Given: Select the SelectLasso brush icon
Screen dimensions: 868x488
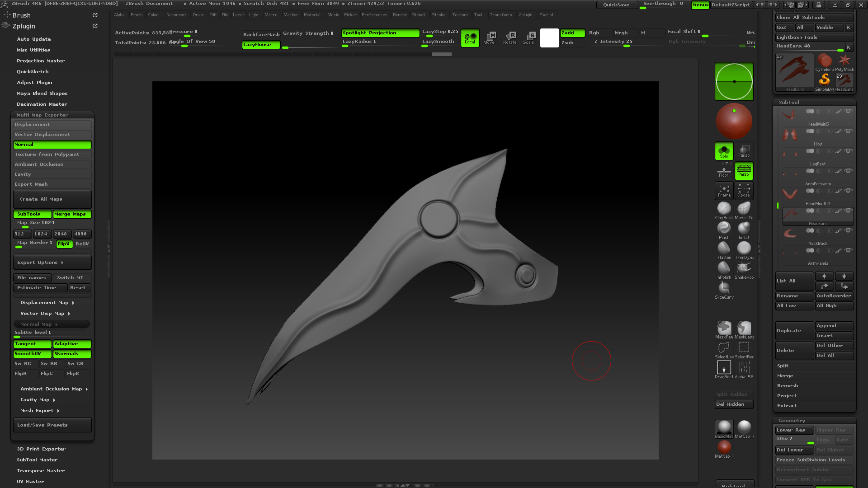Looking at the screenshot, I should (724, 347).
